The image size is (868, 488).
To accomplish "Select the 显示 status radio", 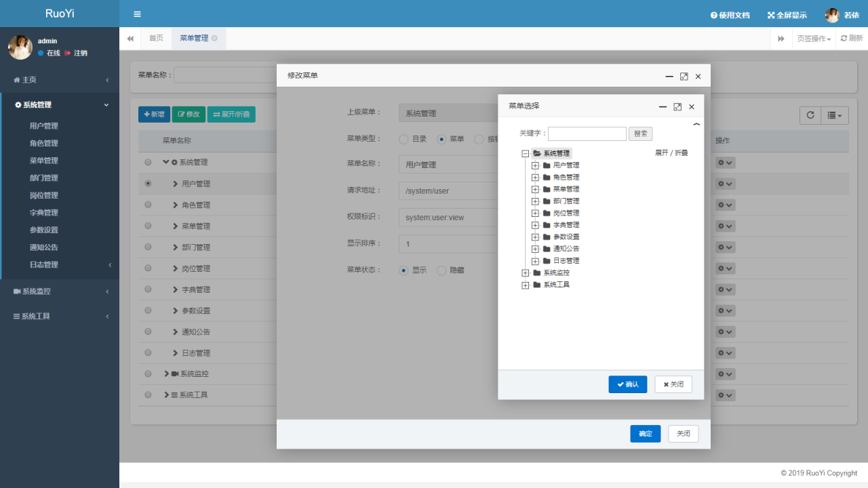I will pyautogui.click(x=403, y=270).
